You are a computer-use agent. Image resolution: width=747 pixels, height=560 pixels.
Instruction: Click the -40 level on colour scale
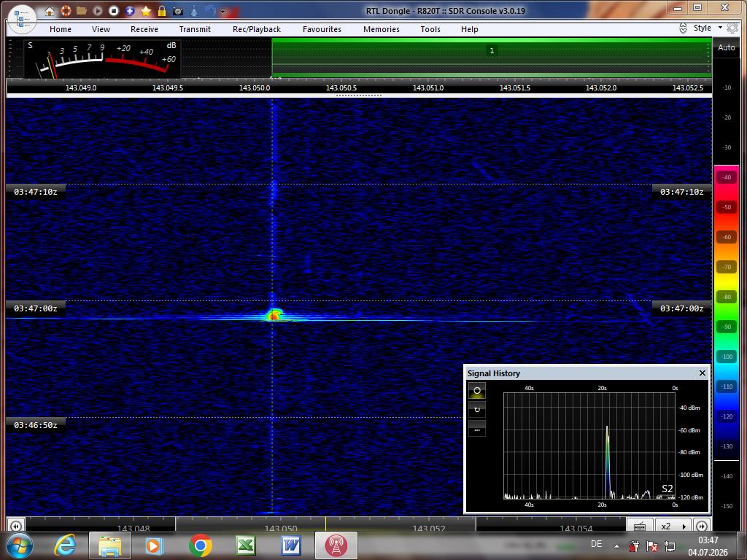tap(727, 177)
